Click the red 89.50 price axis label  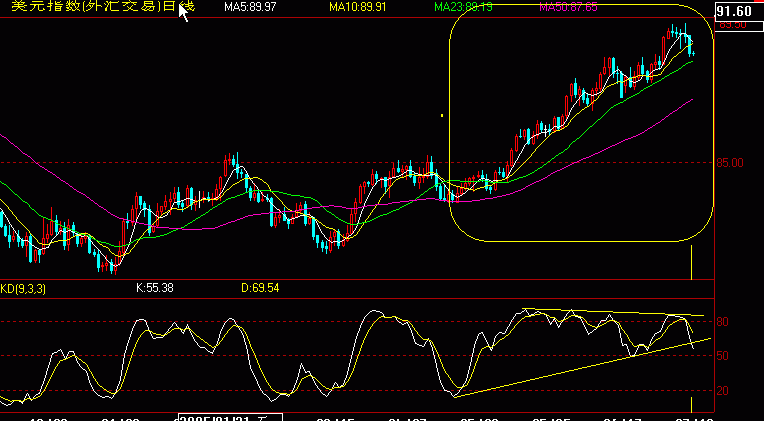(733, 24)
